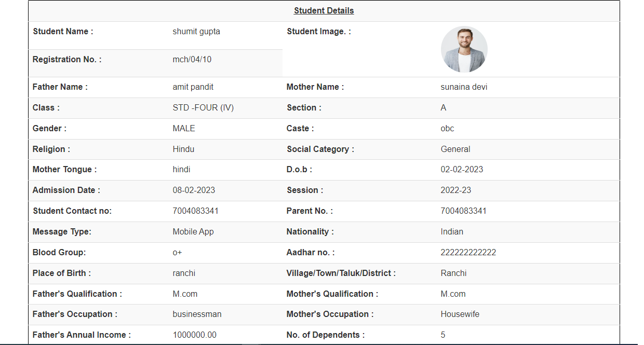Select the Message Type value Mobile App
This screenshot has width=644, height=345.
coord(193,232)
